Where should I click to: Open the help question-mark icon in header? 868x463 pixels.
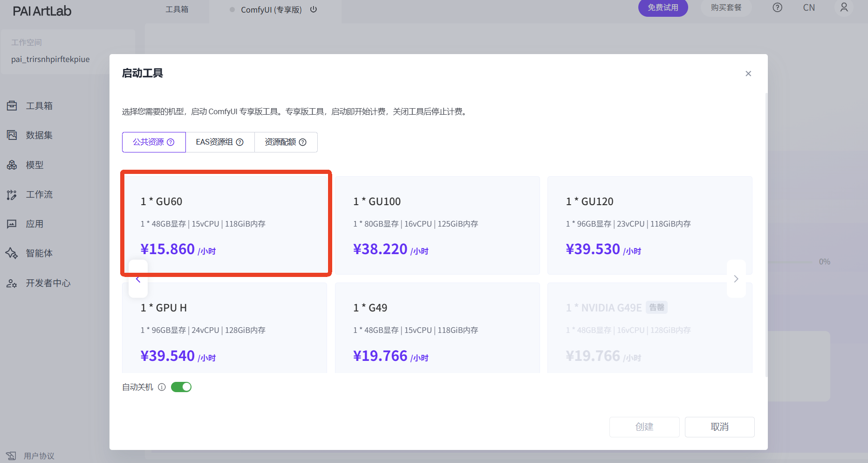[777, 7]
